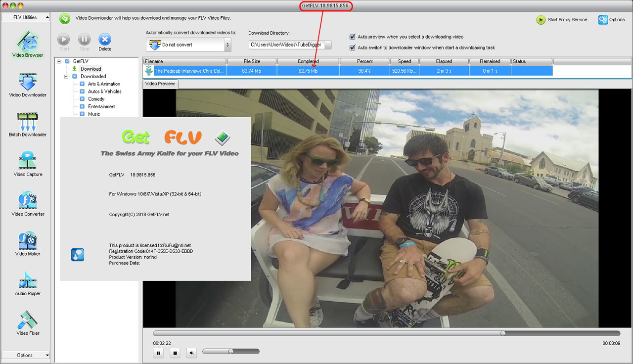Click the green chat bubble help icon
The image size is (633, 364).
pos(65,19)
